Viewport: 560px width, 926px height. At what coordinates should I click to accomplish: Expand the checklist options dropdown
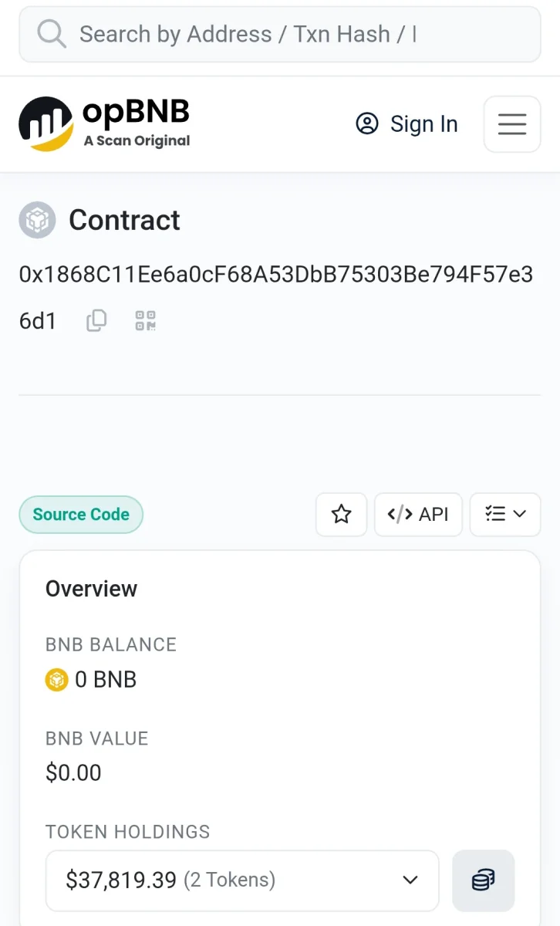[x=505, y=515]
